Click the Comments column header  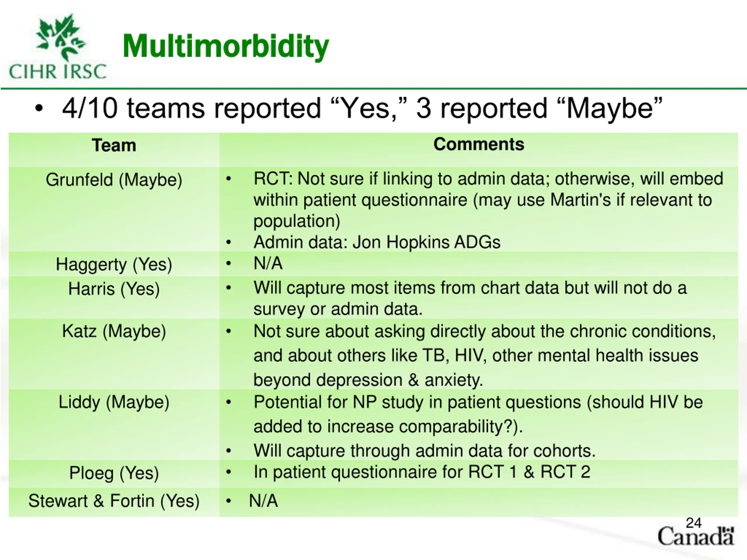[479, 144]
